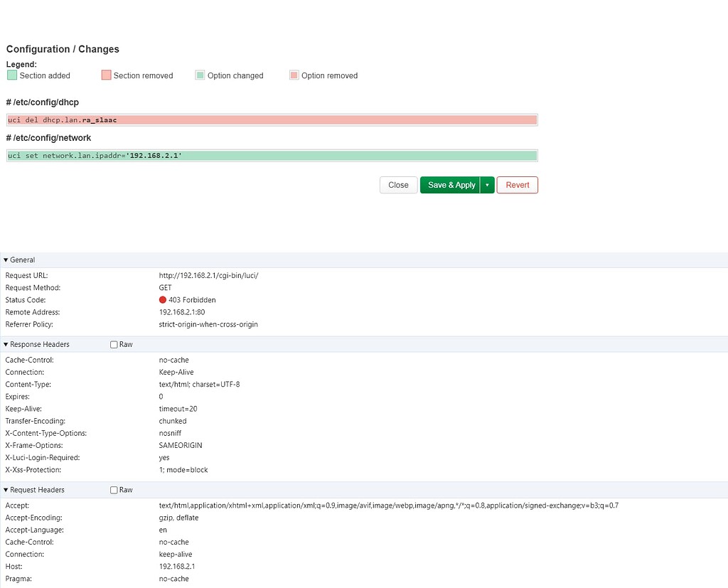Collapse the General section
Viewport: 728px width, 588px height.
[x=7, y=260]
